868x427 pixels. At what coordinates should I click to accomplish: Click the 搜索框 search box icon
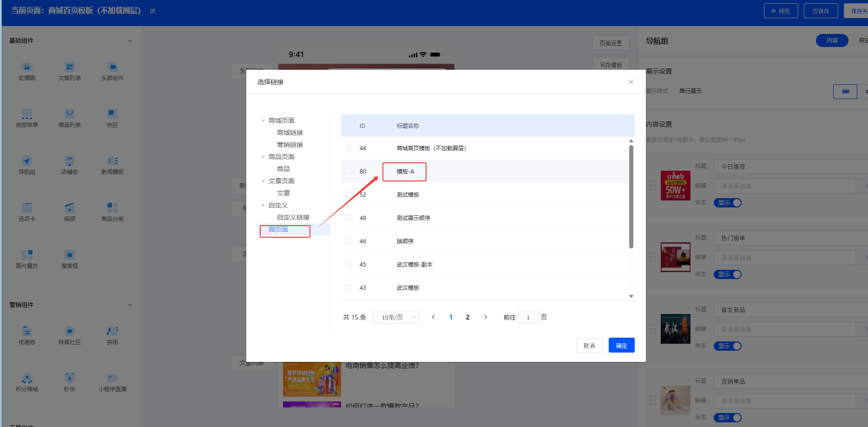[70, 255]
